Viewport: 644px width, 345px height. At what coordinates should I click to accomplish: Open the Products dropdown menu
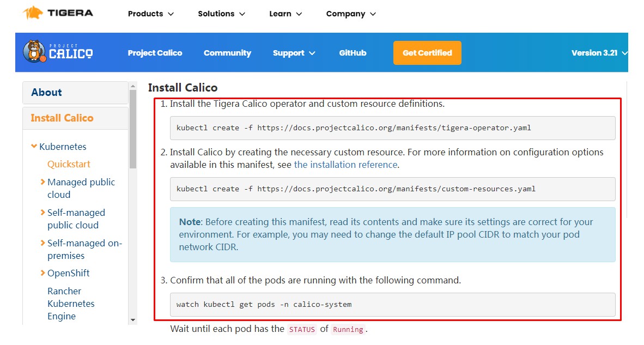[151, 14]
